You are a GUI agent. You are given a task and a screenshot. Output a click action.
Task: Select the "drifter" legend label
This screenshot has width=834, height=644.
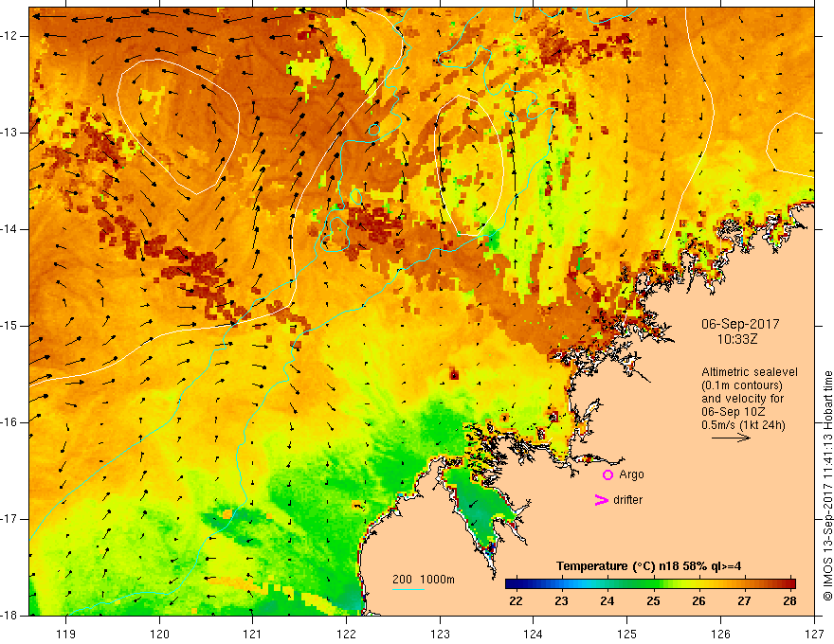tap(627, 500)
